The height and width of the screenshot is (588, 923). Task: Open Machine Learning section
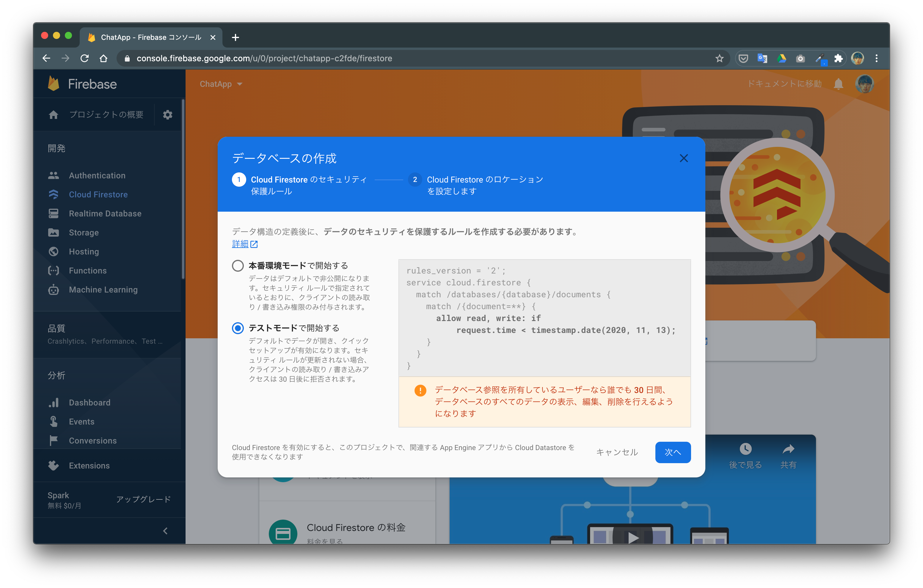(103, 290)
